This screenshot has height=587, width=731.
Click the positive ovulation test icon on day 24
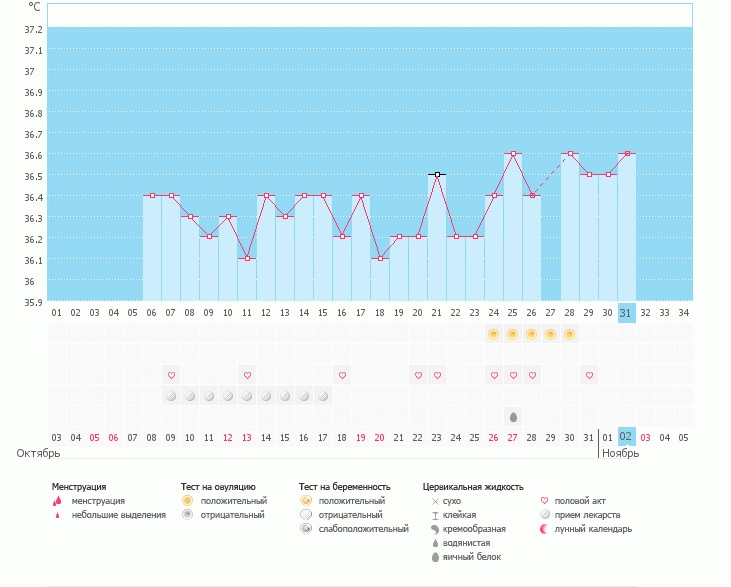[494, 334]
